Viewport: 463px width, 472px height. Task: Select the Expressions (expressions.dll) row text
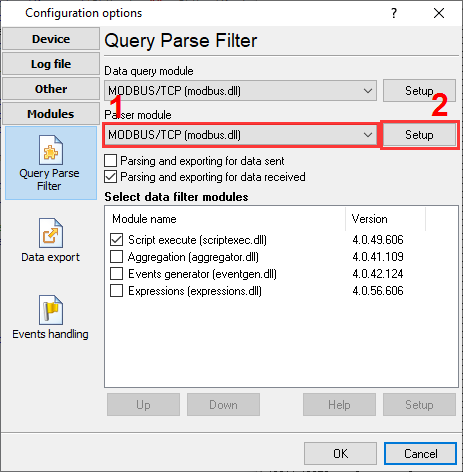(x=195, y=291)
